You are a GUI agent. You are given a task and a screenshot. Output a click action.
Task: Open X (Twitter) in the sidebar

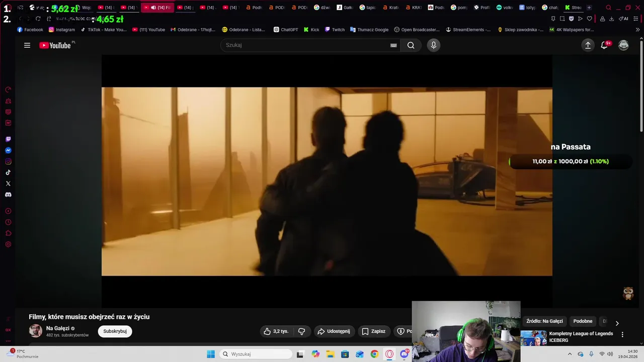[x=8, y=184]
